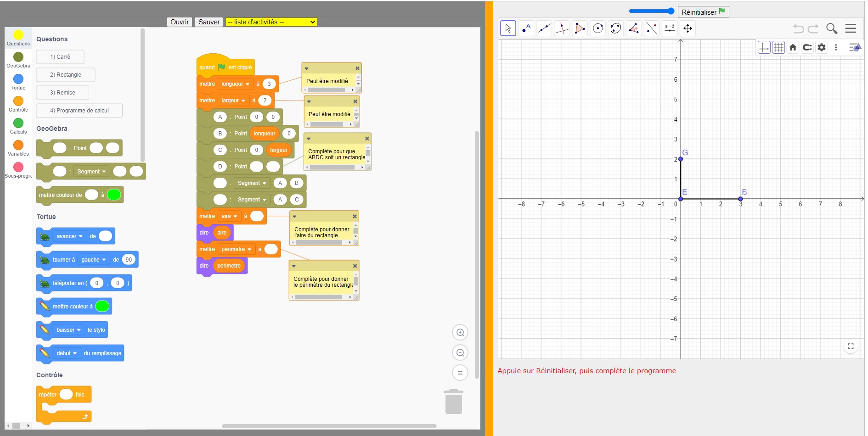This screenshot has height=436, width=868.
Task: Click the Ouvrir button
Action: (180, 22)
